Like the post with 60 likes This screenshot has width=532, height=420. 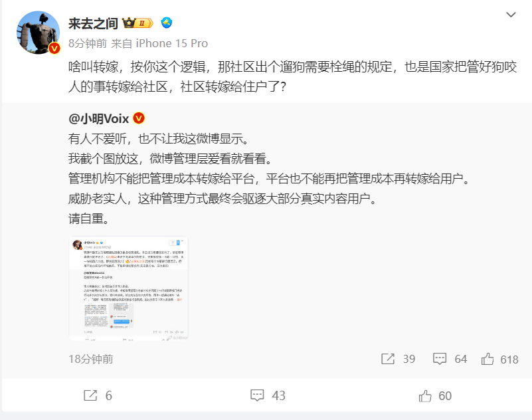tap(435, 395)
